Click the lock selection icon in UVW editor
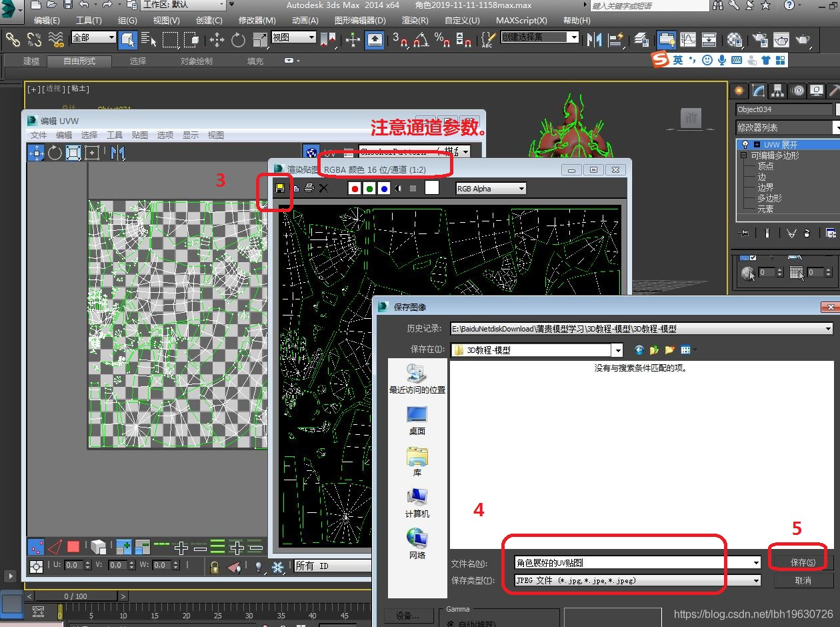 coord(214,567)
